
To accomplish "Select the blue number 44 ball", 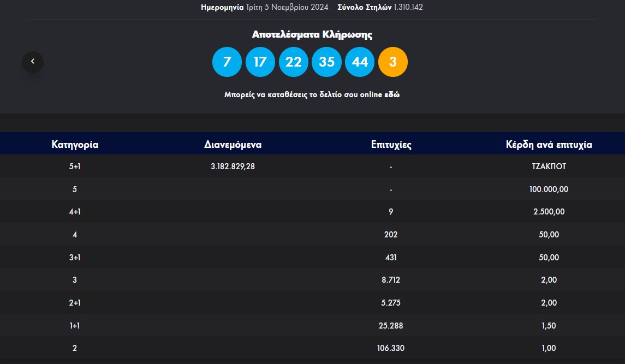I will pos(360,62).
